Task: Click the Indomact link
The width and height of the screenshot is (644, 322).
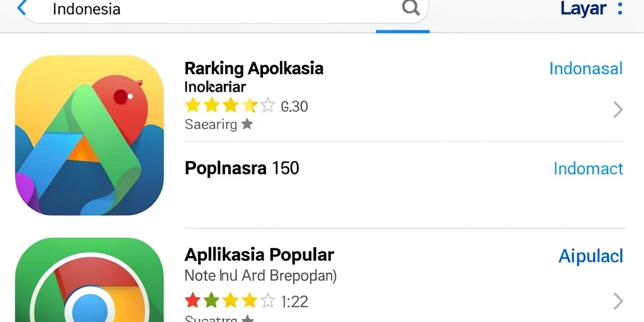Action: click(x=588, y=169)
